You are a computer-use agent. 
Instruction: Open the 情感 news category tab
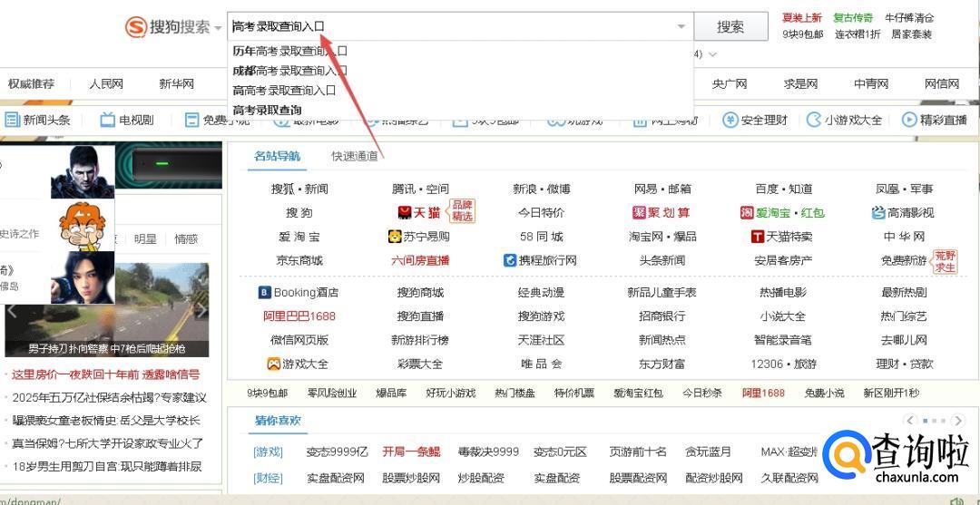pos(186,238)
